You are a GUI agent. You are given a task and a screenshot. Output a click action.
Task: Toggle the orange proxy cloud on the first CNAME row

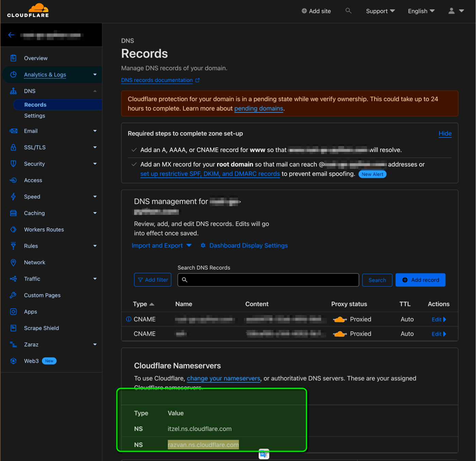[340, 319]
